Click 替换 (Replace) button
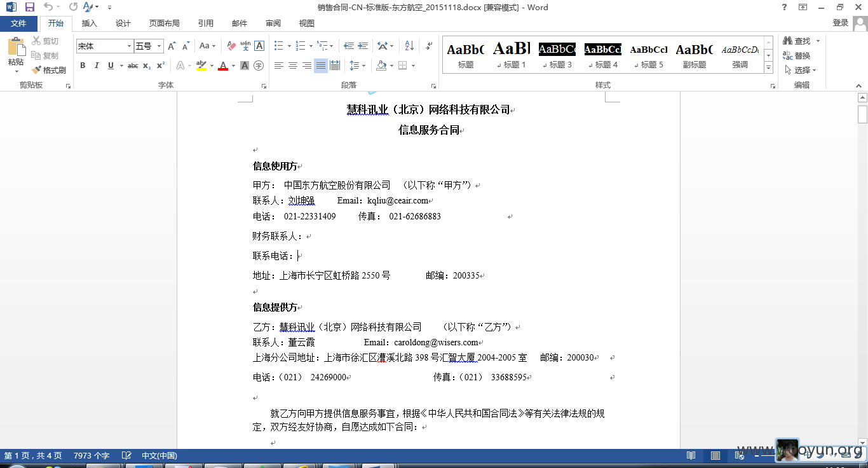The image size is (868, 468). point(797,56)
